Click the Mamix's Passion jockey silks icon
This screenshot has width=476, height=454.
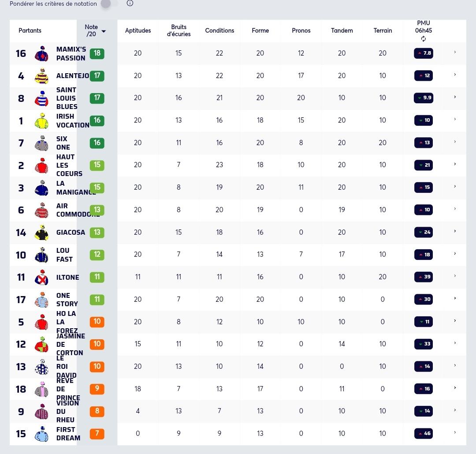tap(41, 53)
